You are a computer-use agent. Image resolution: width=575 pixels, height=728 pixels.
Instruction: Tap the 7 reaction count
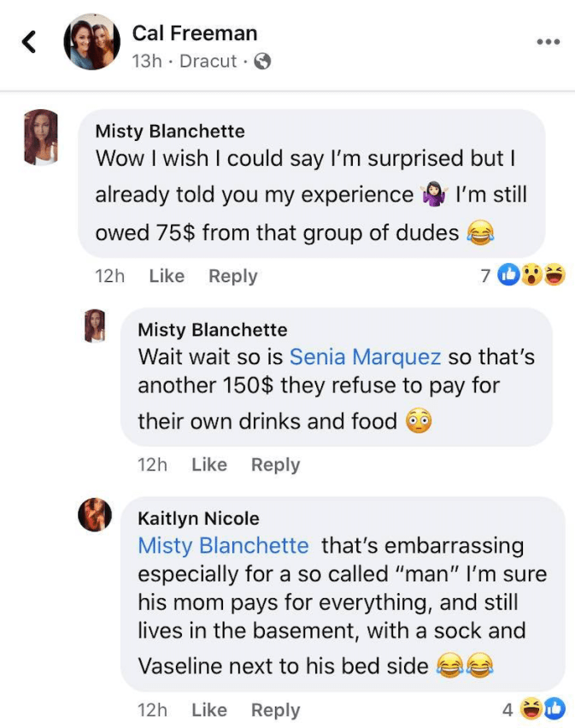coord(485,275)
